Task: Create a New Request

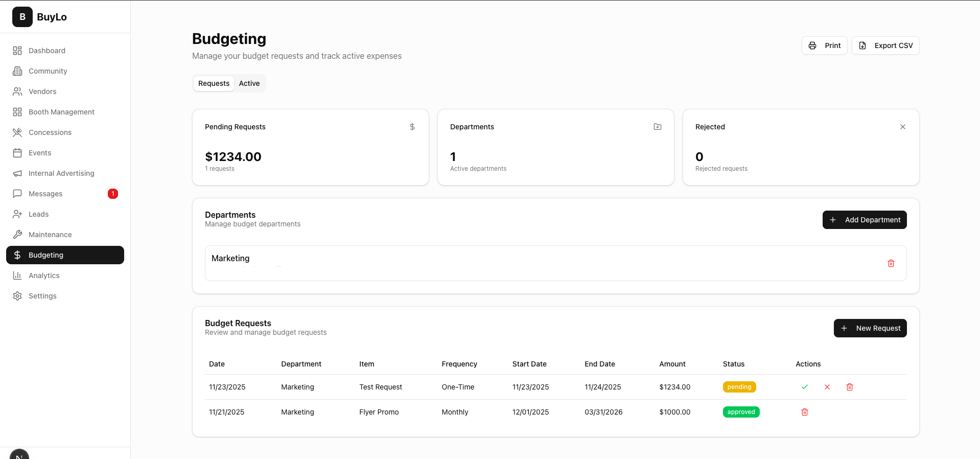Action: pyautogui.click(x=870, y=328)
